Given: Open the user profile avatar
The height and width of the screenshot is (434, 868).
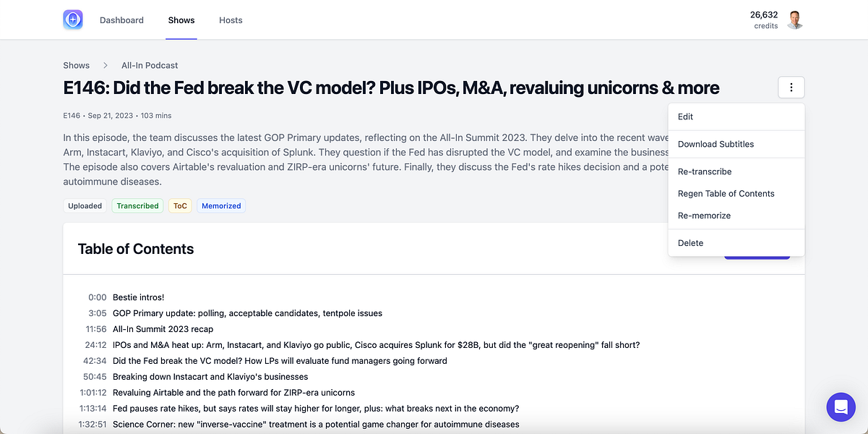Looking at the screenshot, I should (795, 20).
